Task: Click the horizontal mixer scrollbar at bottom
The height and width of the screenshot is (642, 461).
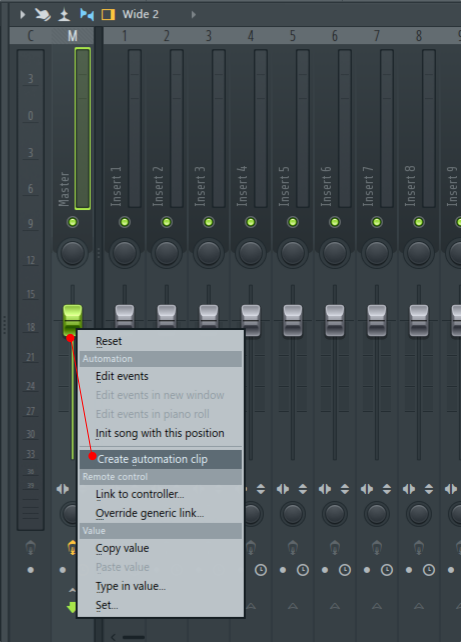Action: (x=133, y=637)
